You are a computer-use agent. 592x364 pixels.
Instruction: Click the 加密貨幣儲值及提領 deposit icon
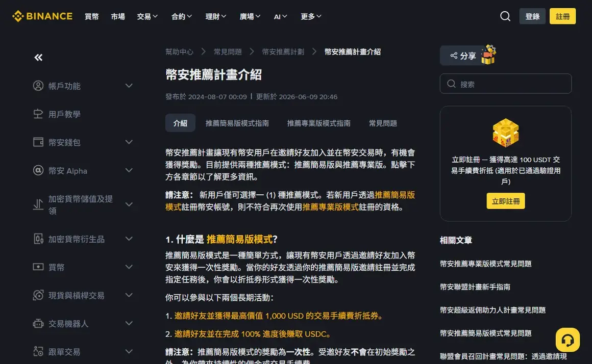[x=38, y=204]
